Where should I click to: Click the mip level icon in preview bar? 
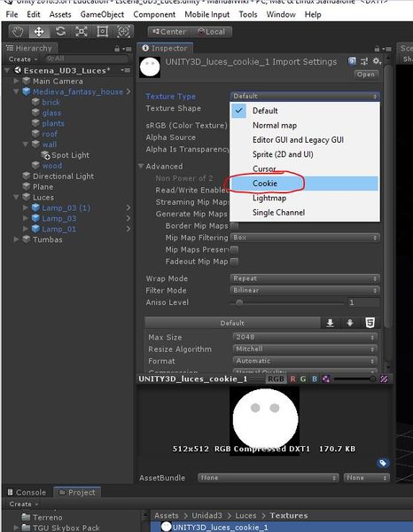click(x=384, y=379)
